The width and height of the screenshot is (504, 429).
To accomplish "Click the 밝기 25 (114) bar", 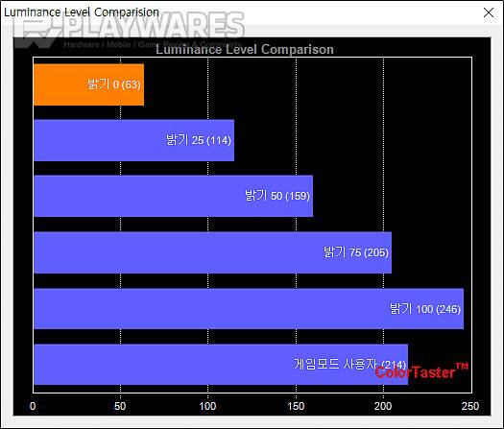I will (134, 140).
